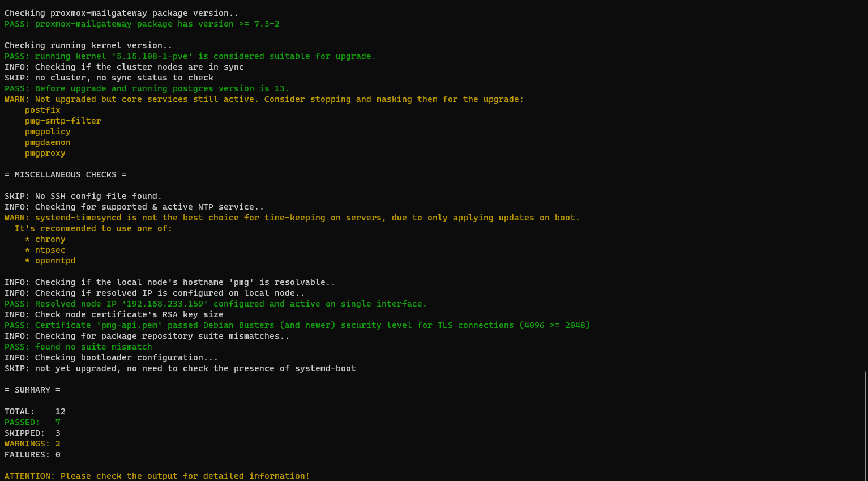Click the 'postfix' service entry

[x=42, y=110]
